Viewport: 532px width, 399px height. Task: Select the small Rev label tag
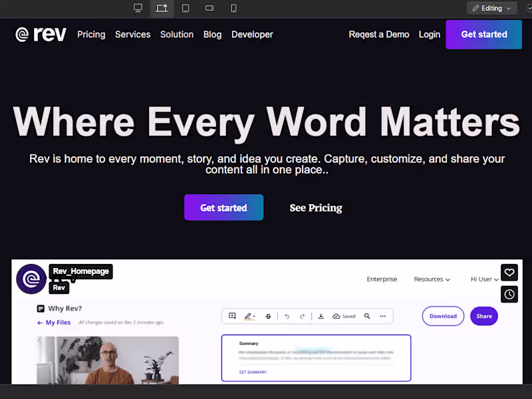coord(59,288)
